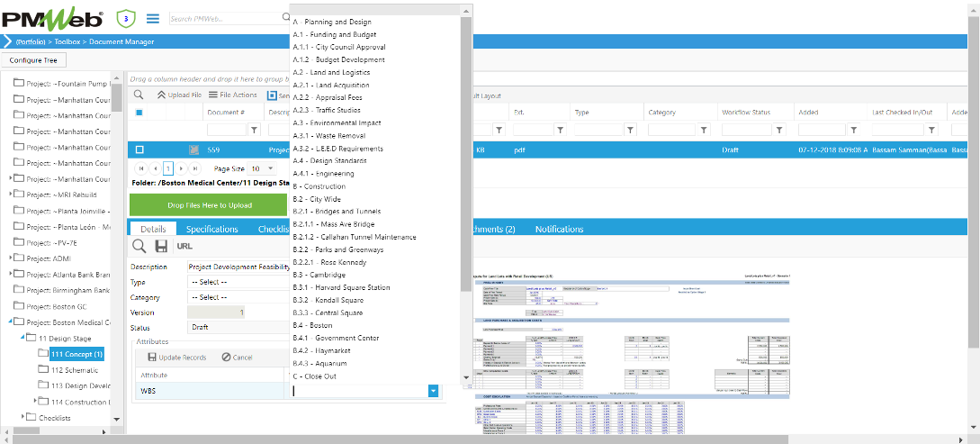Image resolution: width=980 pixels, height=444 pixels.
Task: Open the hamburger main menu
Action: (x=152, y=18)
